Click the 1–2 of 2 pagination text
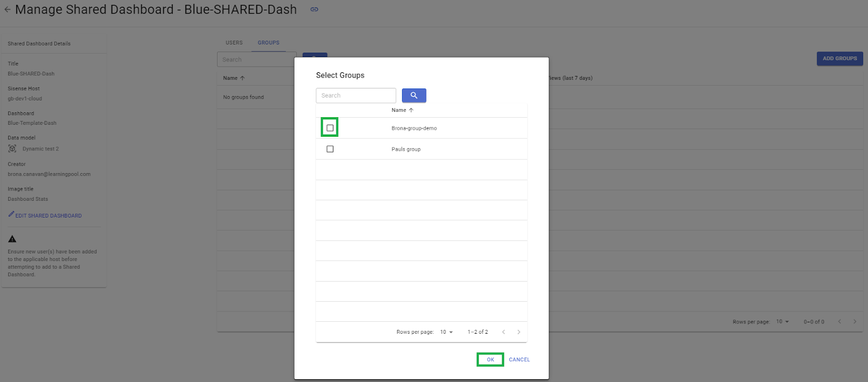Image resolution: width=868 pixels, height=382 pixels. (x=478, y=332)
